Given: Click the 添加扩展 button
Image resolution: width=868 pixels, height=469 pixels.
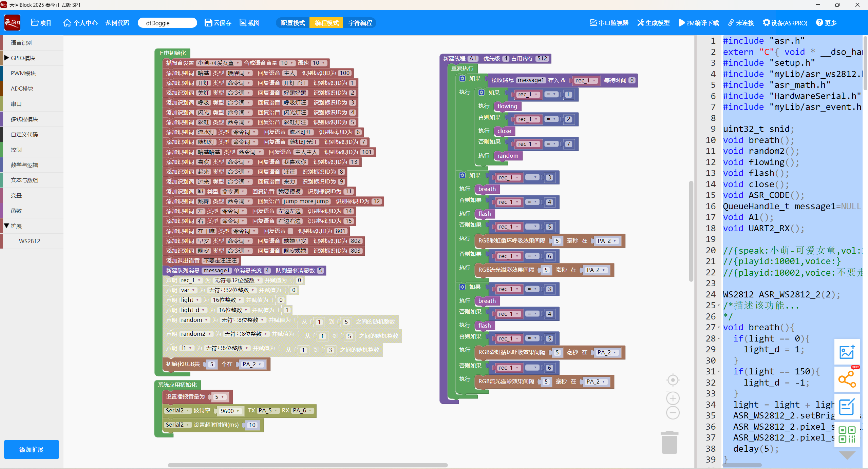Looking at the screenshot, I should coord(32,449).
